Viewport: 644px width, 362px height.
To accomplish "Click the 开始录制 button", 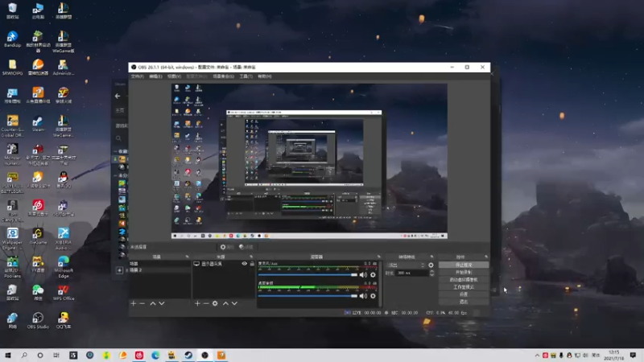I will pyautogui.click(x=464, y=272).
